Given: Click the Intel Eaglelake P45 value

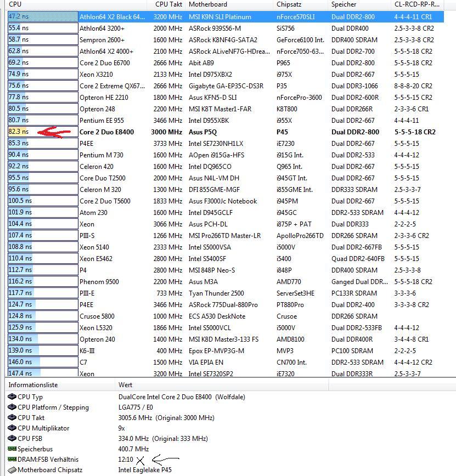Looking at the screenshot, I should 145,470.
